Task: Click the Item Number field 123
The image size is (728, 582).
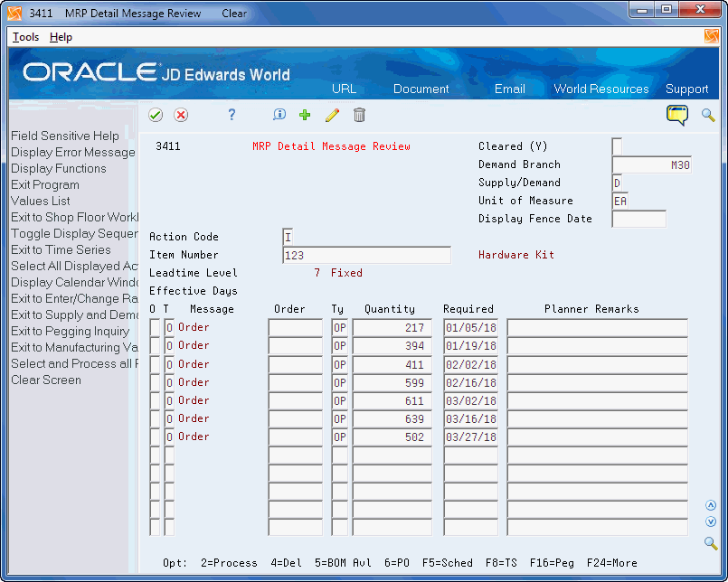Action: click(366, 255)
